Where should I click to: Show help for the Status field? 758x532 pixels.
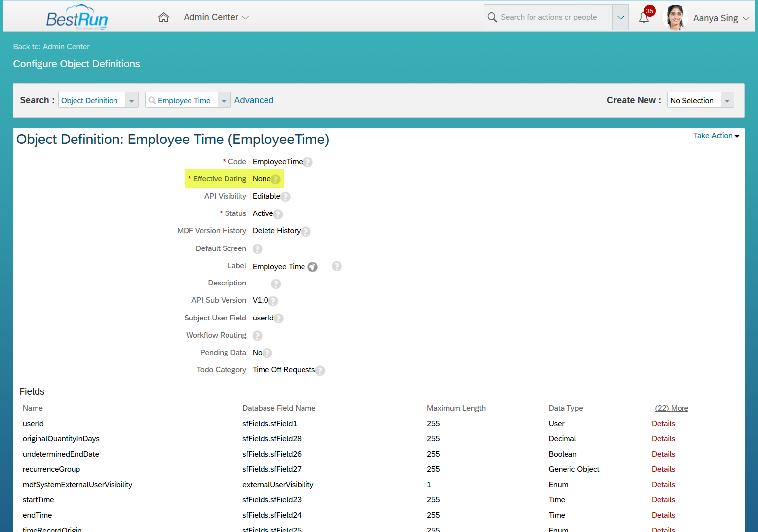tap(278, 214)
